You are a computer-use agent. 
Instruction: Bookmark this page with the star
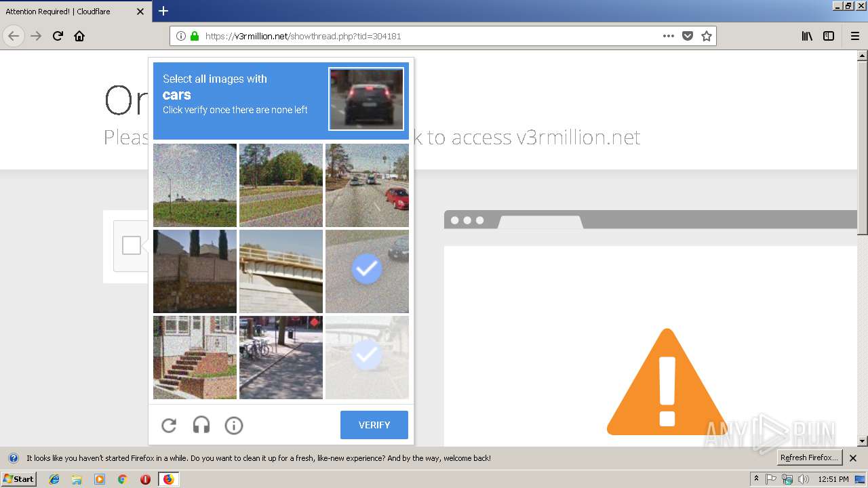(707, 36)
